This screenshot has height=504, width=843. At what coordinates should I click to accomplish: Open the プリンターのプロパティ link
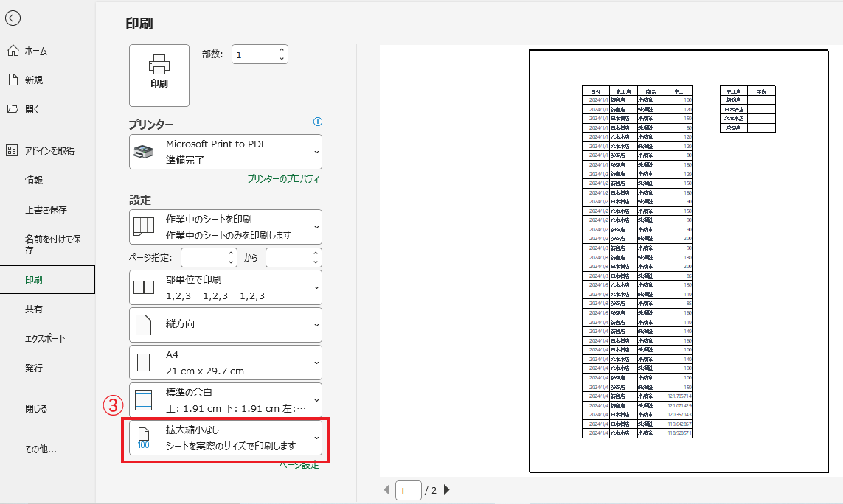[283, 179]
